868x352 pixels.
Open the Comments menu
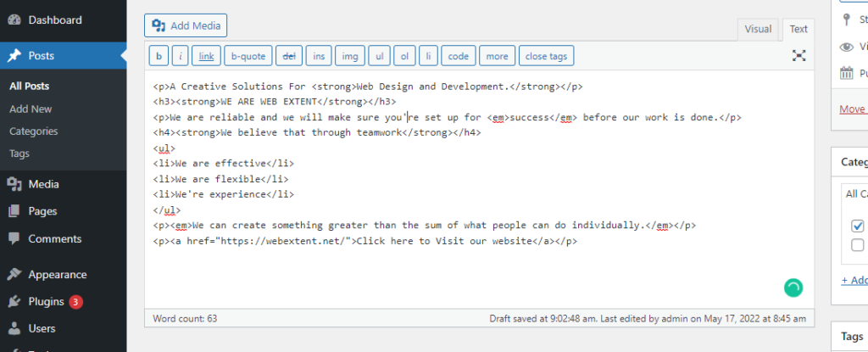click(x=63, y=239)
